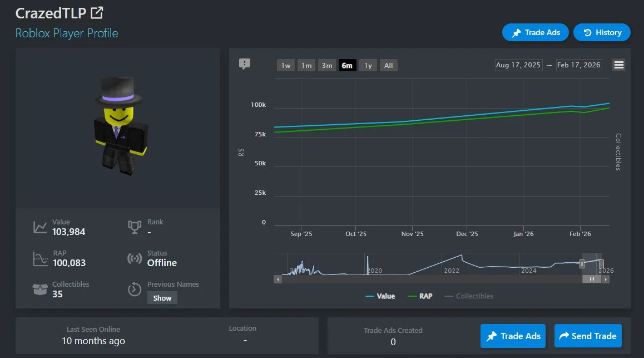
Task: Toggle the Value series in legend
Action: (x=380, y=296)
